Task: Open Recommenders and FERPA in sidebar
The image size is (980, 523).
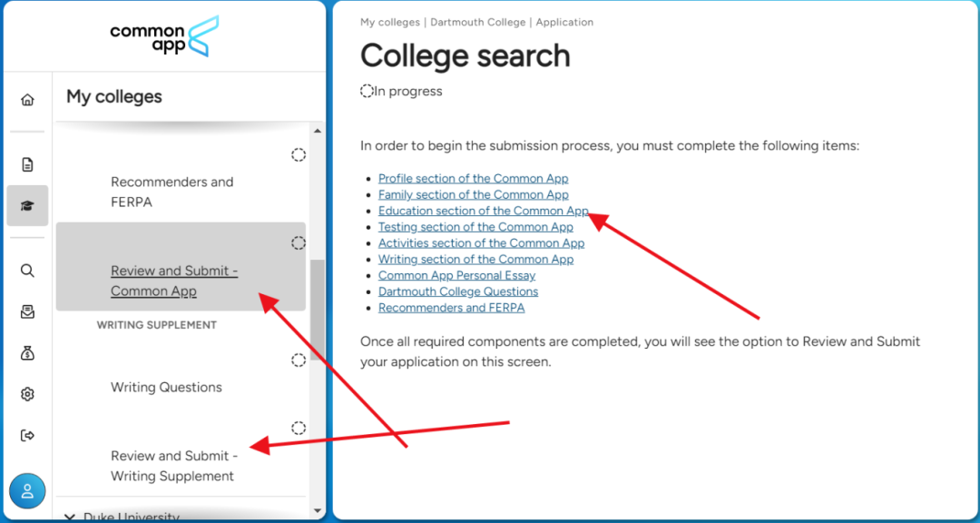Action: pyautogui.click(x=171, y=192)
